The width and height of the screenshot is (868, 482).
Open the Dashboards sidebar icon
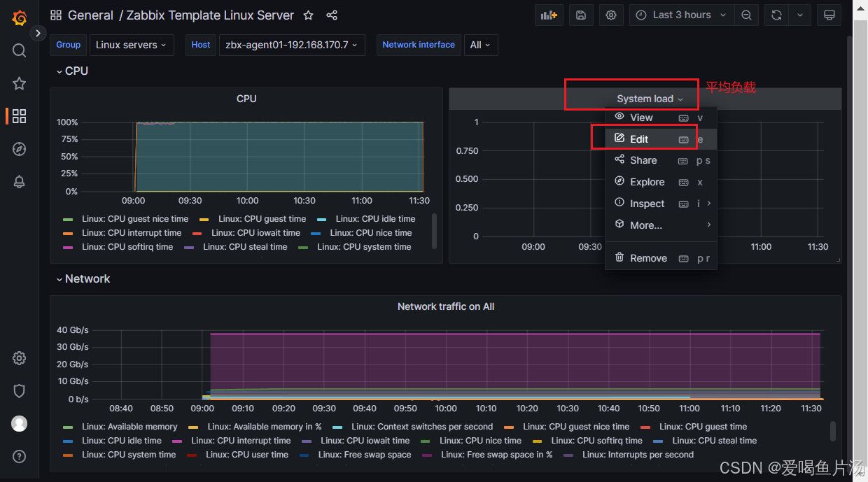coord(20,116)
